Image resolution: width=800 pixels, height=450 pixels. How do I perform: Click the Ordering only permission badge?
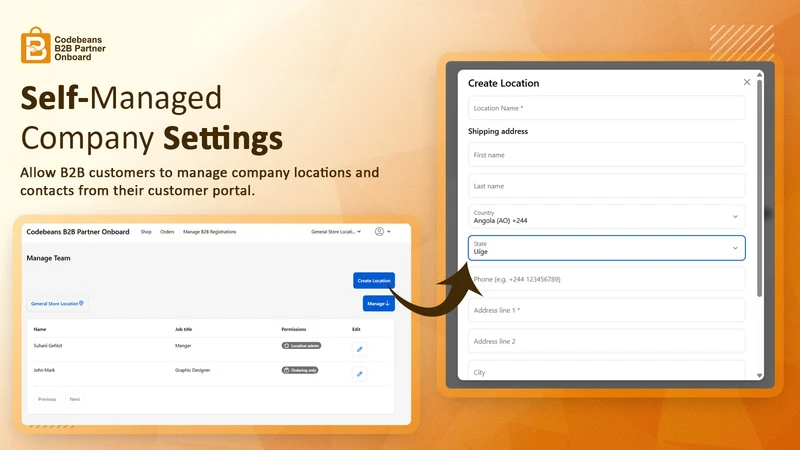pyautogui.click(x=300, y=370)
